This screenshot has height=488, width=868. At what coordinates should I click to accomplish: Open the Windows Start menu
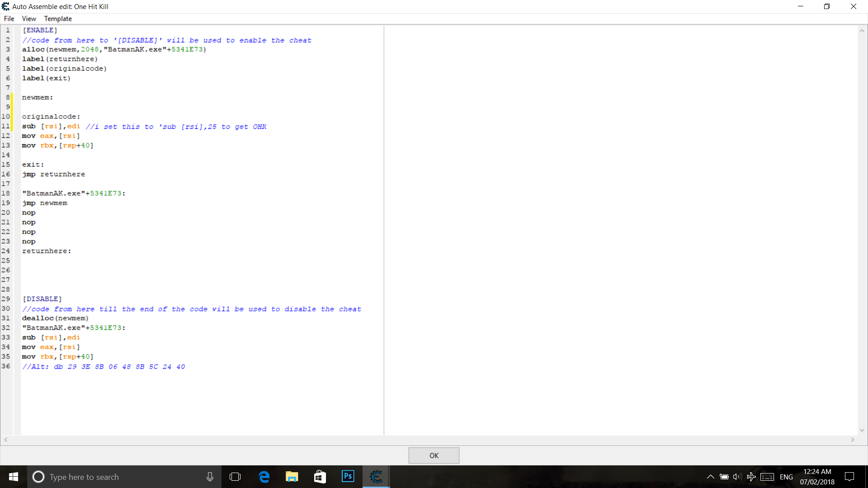(x=14, y=477)
